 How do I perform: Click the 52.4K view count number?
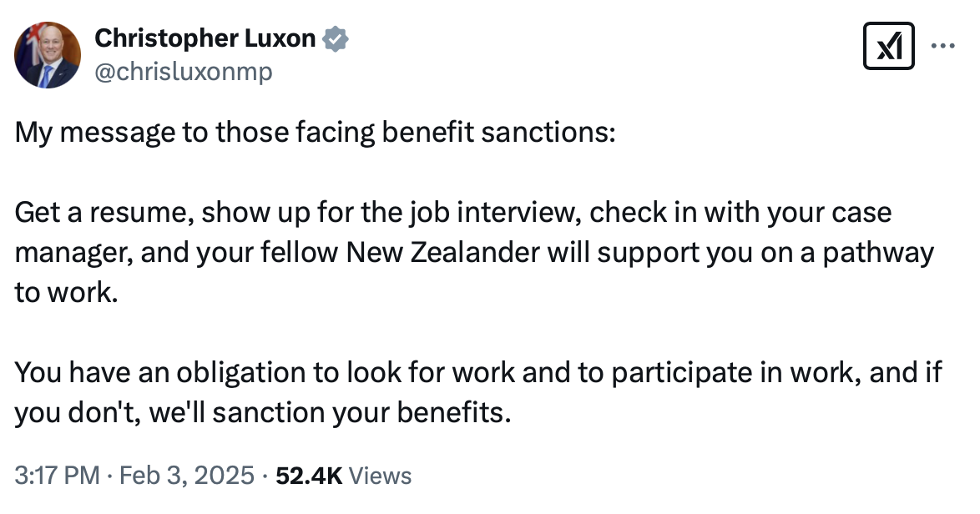[307, 476]
